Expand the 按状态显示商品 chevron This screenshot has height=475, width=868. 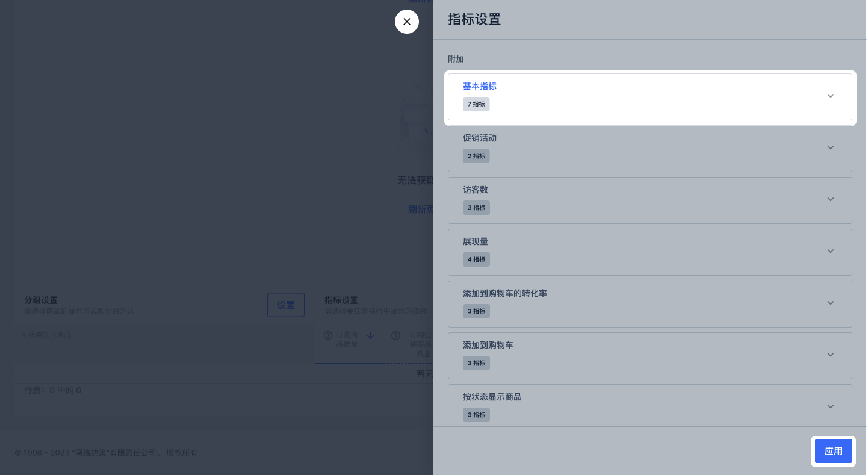point(831,407)
